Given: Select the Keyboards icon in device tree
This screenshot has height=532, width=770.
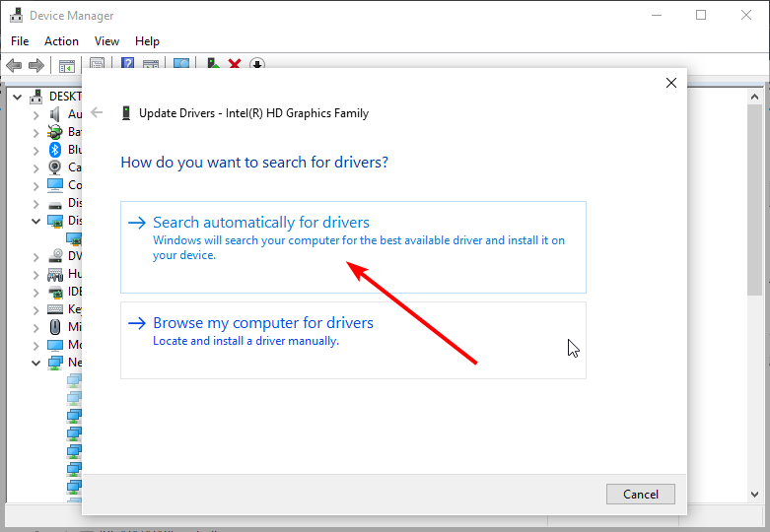Looking at the screenshot, I should [55, 309].
